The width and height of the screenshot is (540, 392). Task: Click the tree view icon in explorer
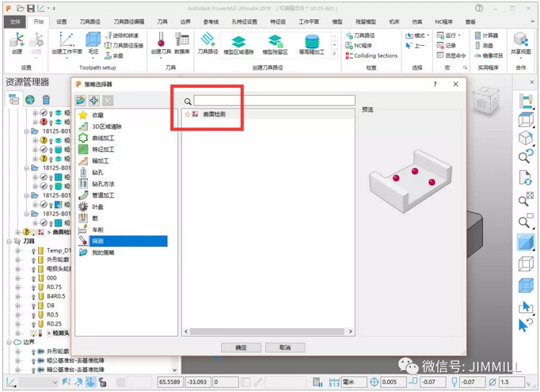click(13, 100)
